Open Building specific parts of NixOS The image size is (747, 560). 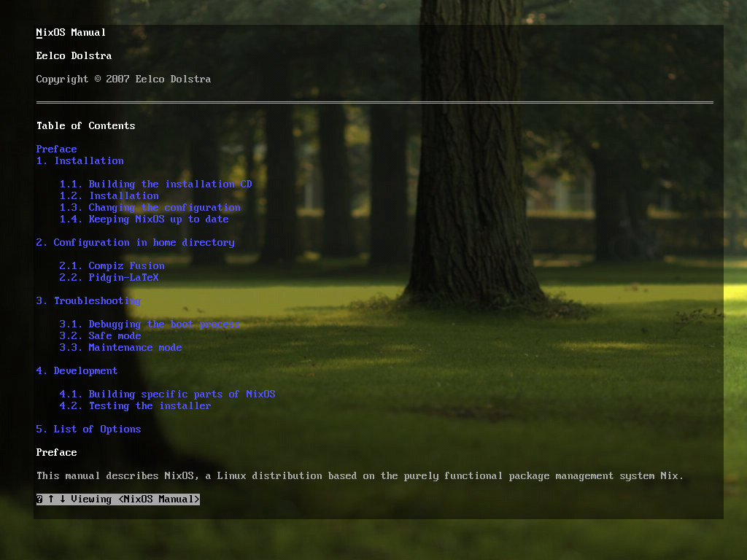tap(167, 394)
